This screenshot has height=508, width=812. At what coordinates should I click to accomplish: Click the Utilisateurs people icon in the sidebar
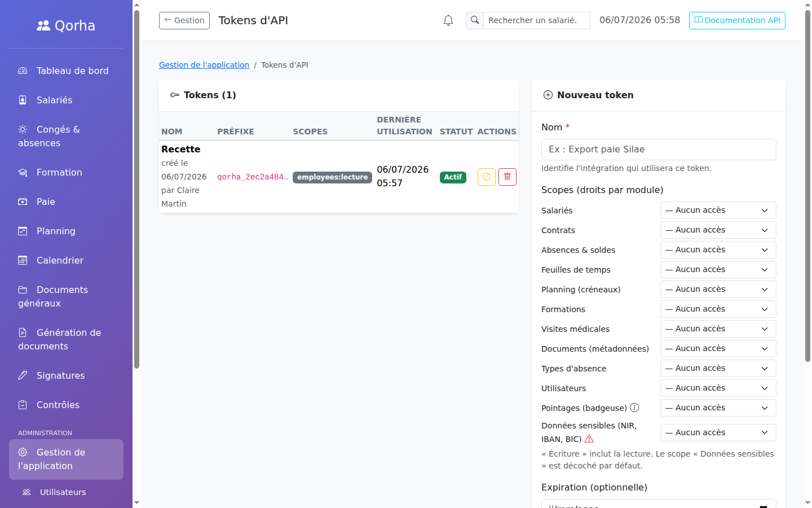(x=27, y=492)
